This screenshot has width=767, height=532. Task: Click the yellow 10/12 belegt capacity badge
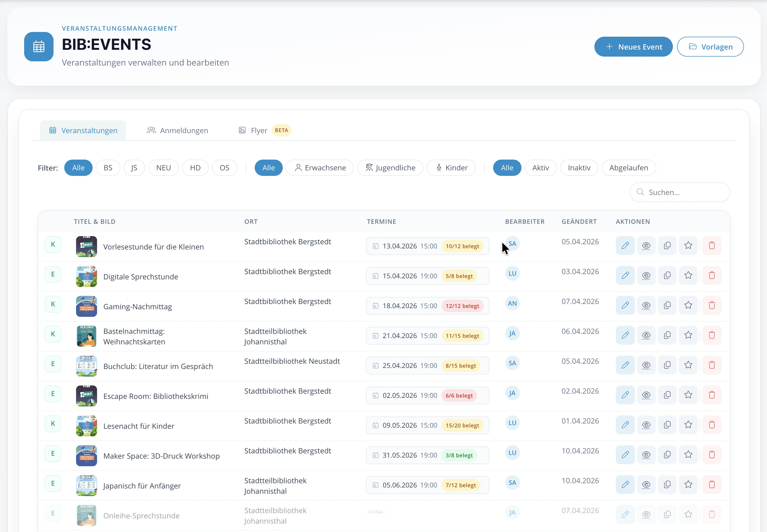coord(462,246)
